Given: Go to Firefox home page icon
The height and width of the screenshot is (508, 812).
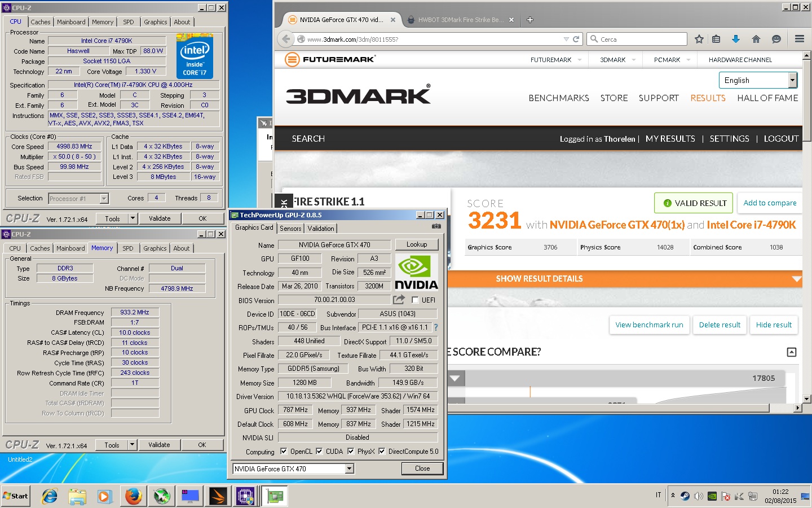Looking at the screenshot, I should point(756,39).
